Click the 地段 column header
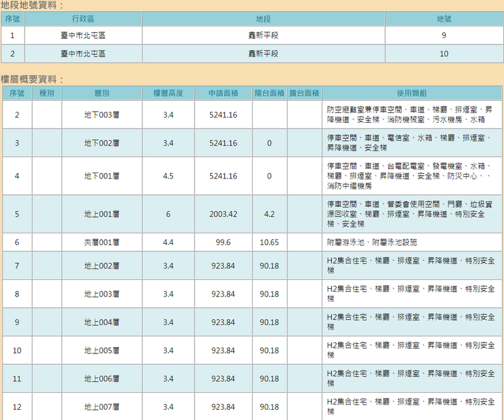 [263, 19]
